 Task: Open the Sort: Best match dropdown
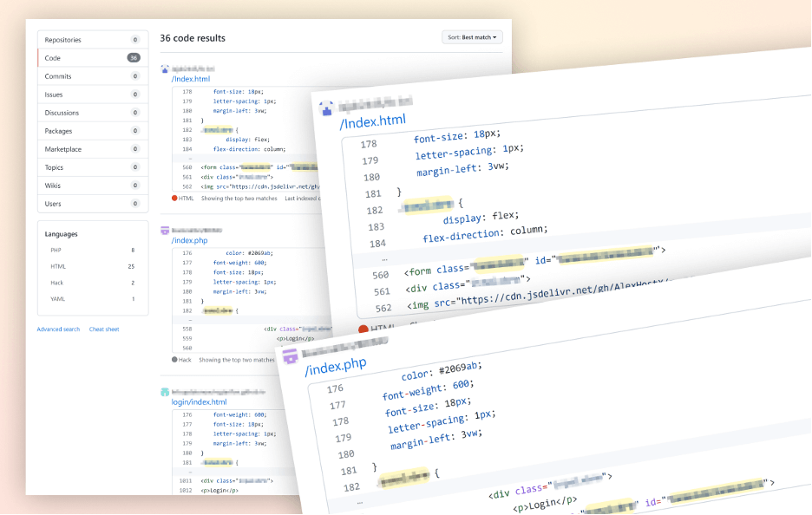[472, 37]
